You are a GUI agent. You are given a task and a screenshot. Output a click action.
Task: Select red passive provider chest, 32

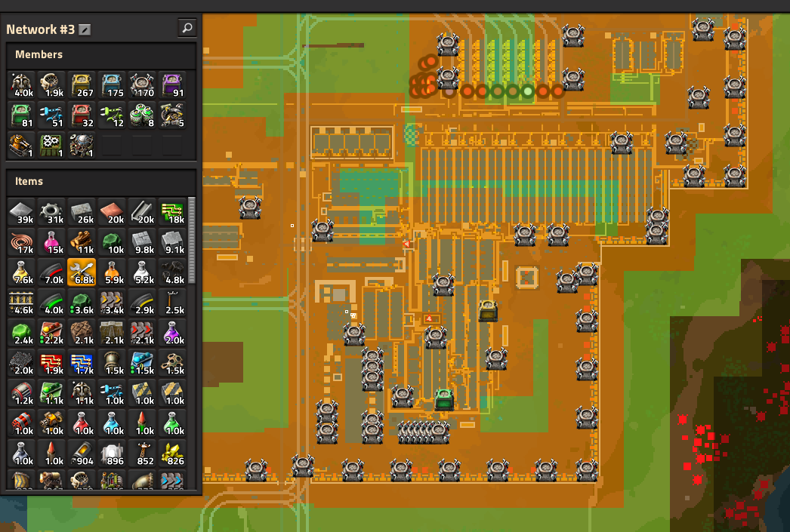point(82,115)
